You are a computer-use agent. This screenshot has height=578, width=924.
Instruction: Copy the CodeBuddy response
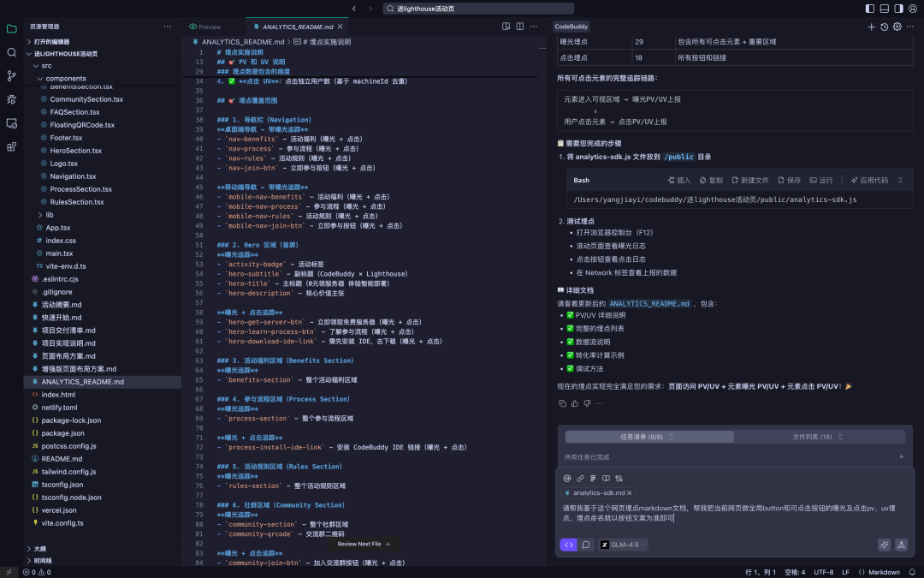coord(562,403)
